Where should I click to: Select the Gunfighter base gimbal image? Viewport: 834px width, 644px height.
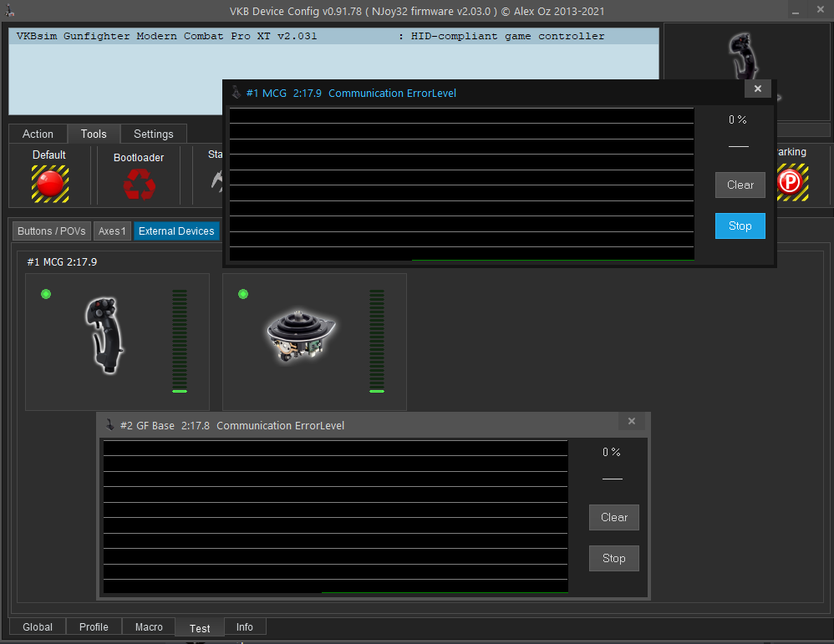(x=302, y=335)
